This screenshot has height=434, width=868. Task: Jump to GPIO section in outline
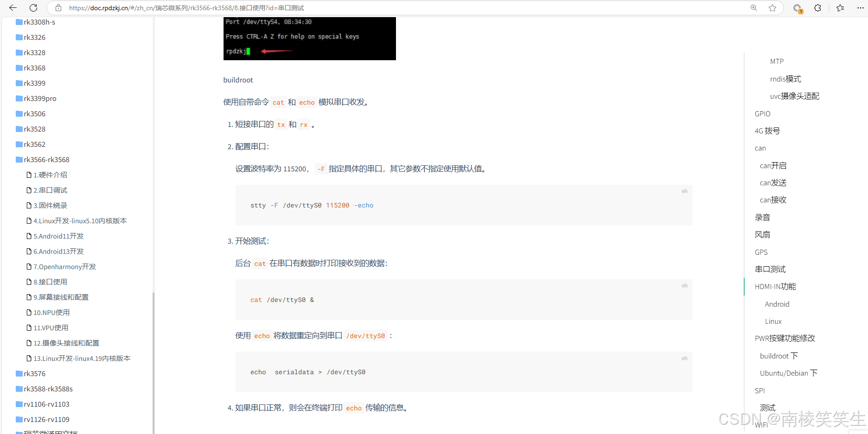(x=763, y=113)
